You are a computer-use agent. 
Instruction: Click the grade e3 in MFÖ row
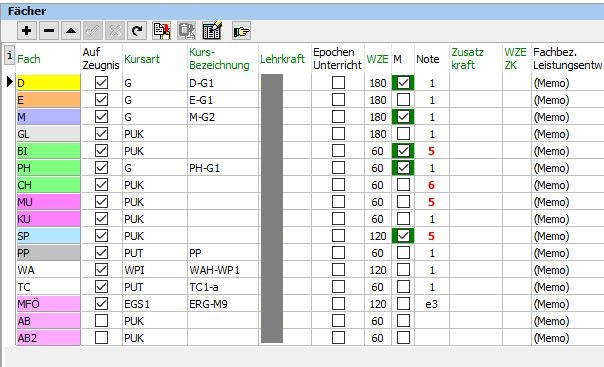click(x=431, y=303)
